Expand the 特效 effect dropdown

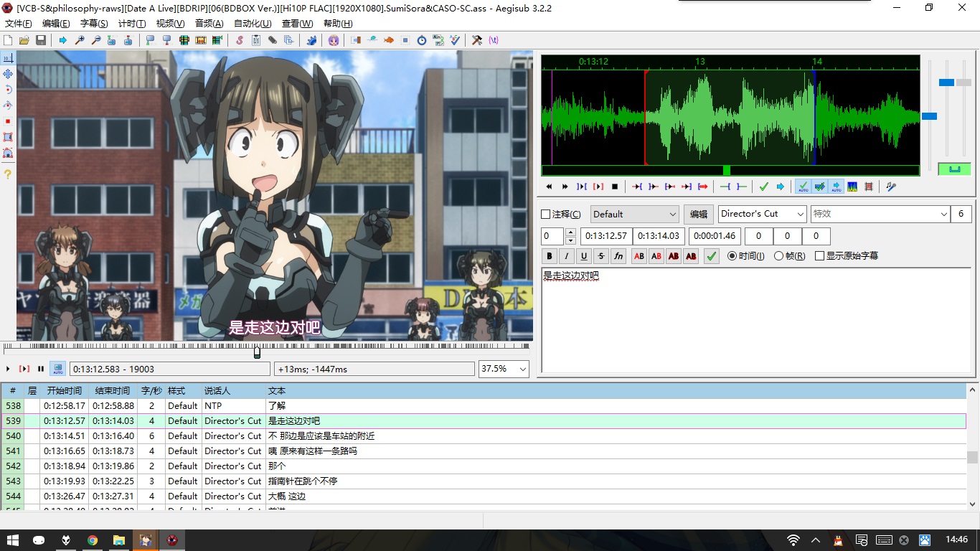click(944, 214)
